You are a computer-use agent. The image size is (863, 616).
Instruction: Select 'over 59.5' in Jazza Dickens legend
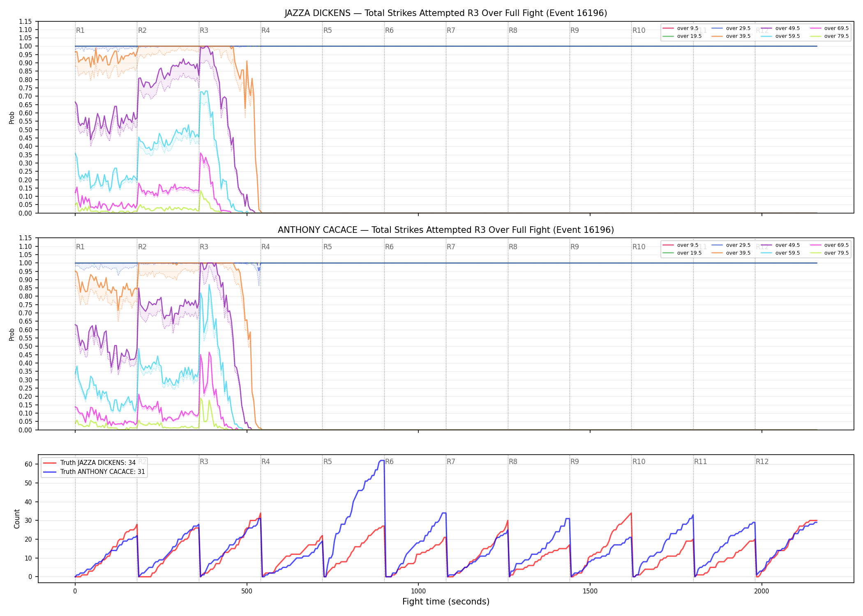(x=787, y=36)
